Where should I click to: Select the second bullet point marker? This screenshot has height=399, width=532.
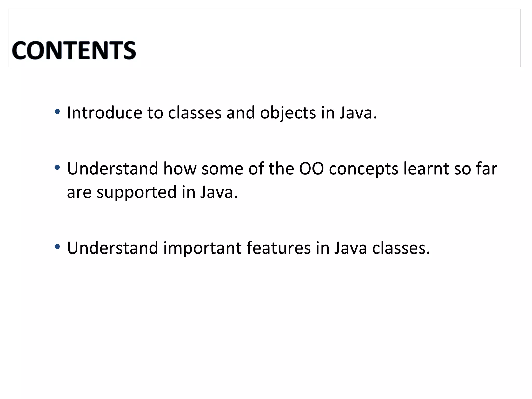57,168
